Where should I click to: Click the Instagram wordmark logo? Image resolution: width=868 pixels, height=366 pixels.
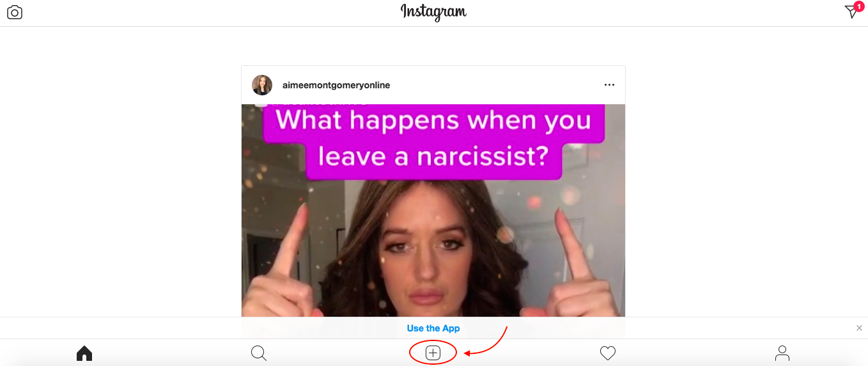433,12
